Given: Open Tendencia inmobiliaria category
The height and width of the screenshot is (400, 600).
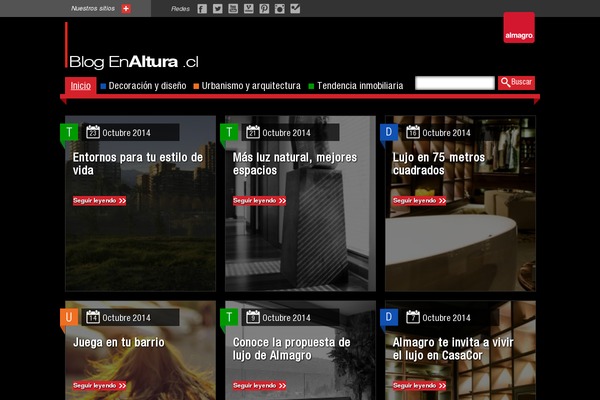Looking at the screenshot, I should click(x=356, y=86).
